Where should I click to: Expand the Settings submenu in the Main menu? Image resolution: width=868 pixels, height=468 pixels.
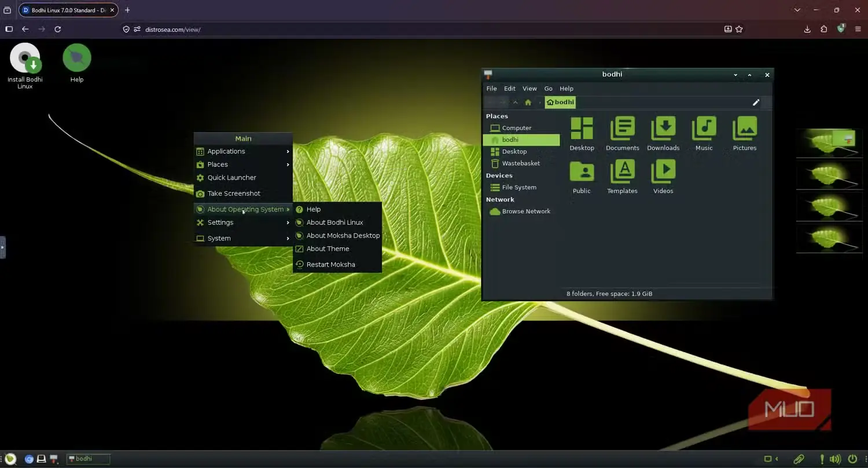243,222
